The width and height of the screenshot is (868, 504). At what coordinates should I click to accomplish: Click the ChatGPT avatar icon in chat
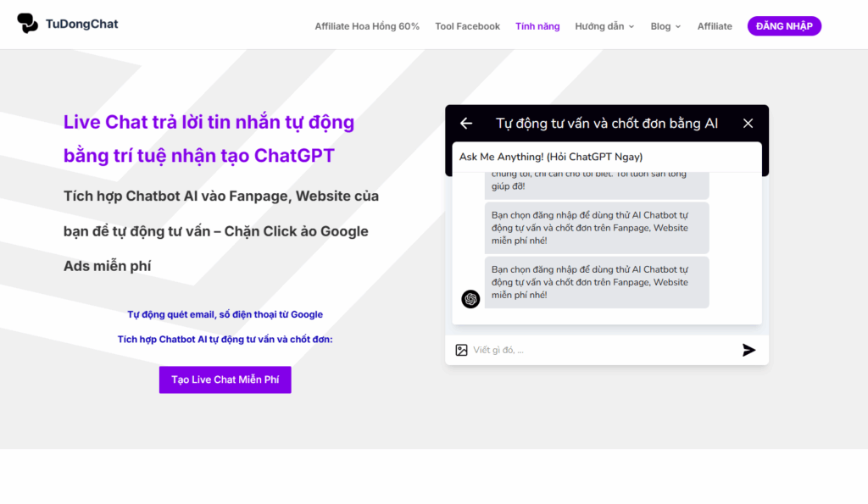(470, 299)
